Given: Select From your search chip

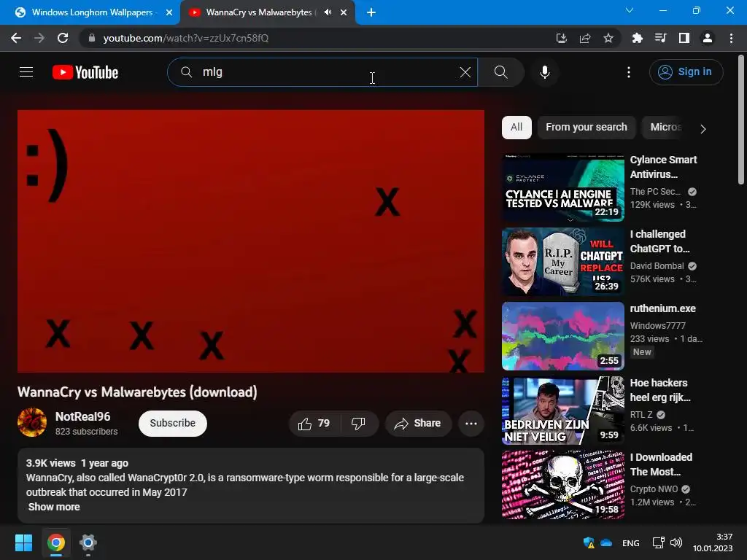Looking at the screenshot, I should [587, 127].
